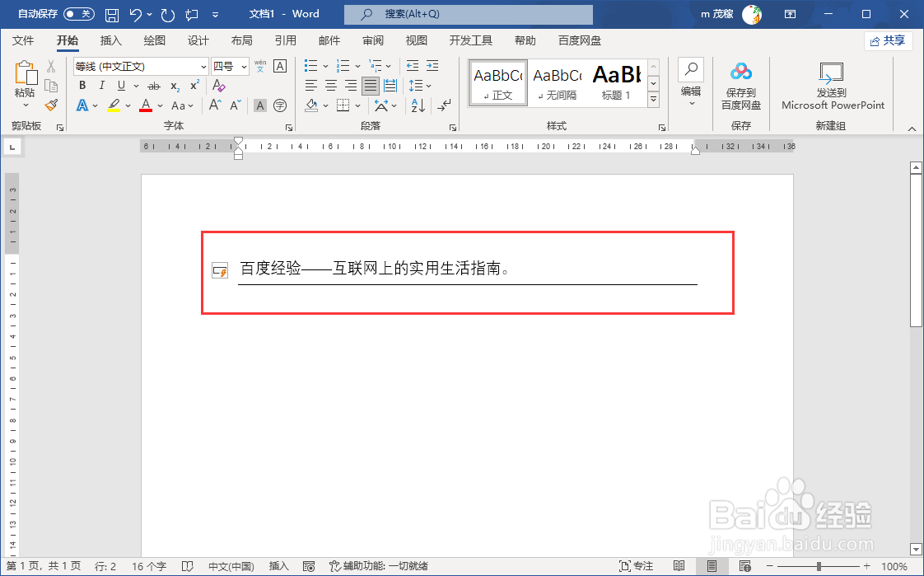Click the Save floppy disk icon
Screen dimensions: 924x576
(x=111, y=14)
